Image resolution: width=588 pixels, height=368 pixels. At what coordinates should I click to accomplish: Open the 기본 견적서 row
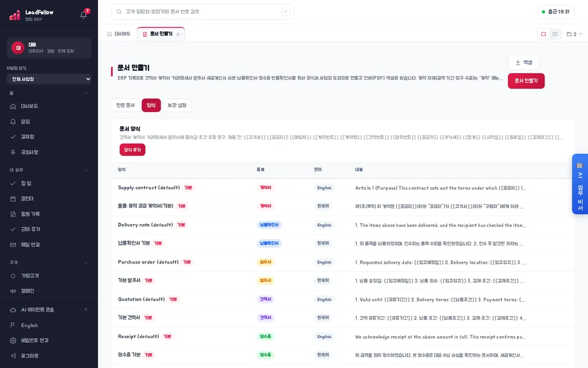(x=343, y=318)
